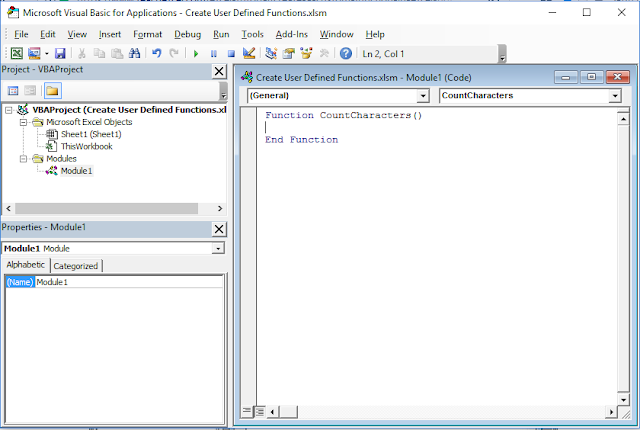Select Sheet1 (Sheet1) in project tree
Screen dimensions: 640x430
[91, 134]
